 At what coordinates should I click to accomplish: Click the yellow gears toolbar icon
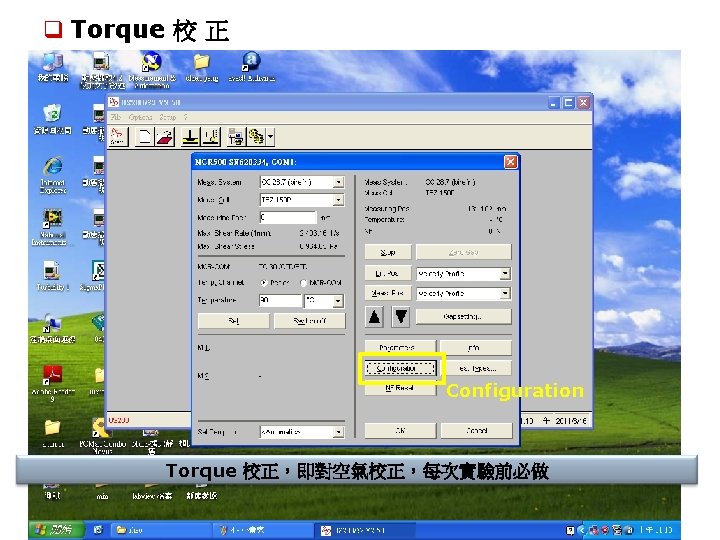(x=256, y=136)
